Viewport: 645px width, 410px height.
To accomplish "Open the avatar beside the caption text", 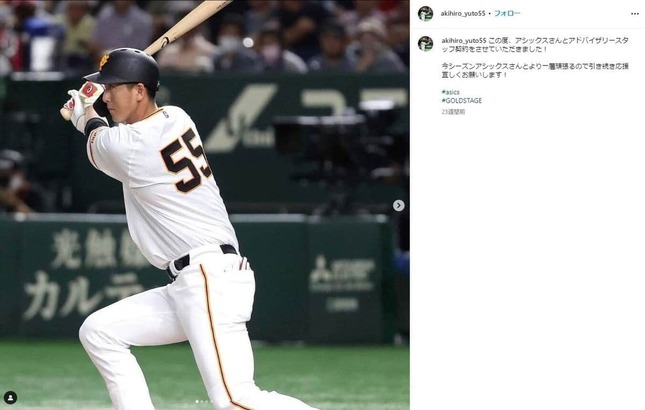I will (x=425, y=44).
